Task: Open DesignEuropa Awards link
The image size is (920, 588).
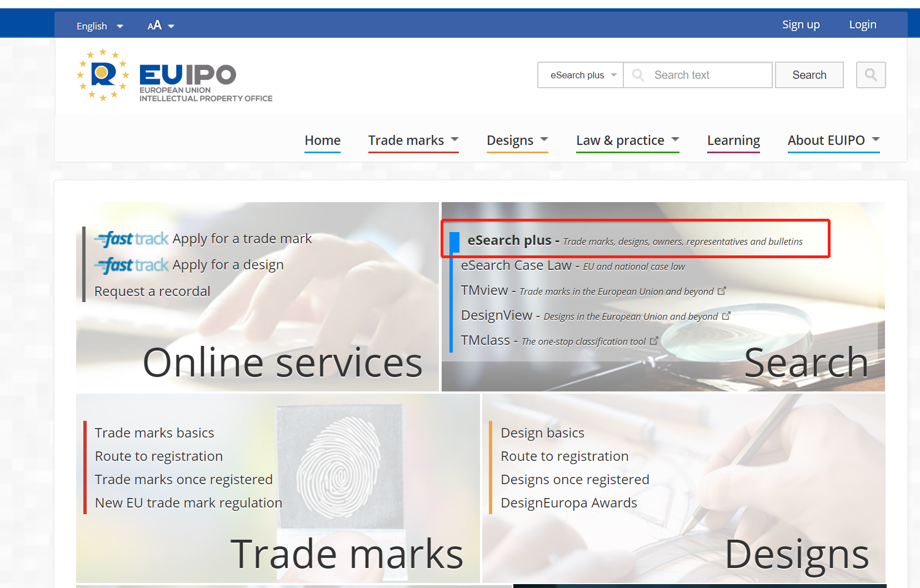Action: [569, 503]
